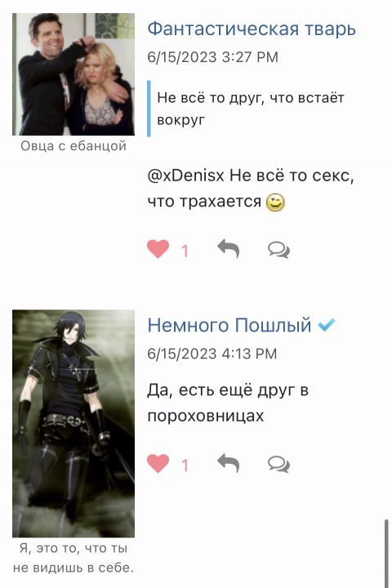Open quote bubbles icon on second post
Viewport: 392px width, 588px height.
coord(278,464)
